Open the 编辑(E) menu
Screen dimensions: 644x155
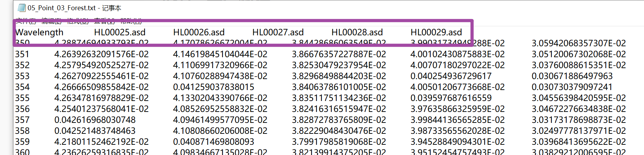click(x=51, y=21)
